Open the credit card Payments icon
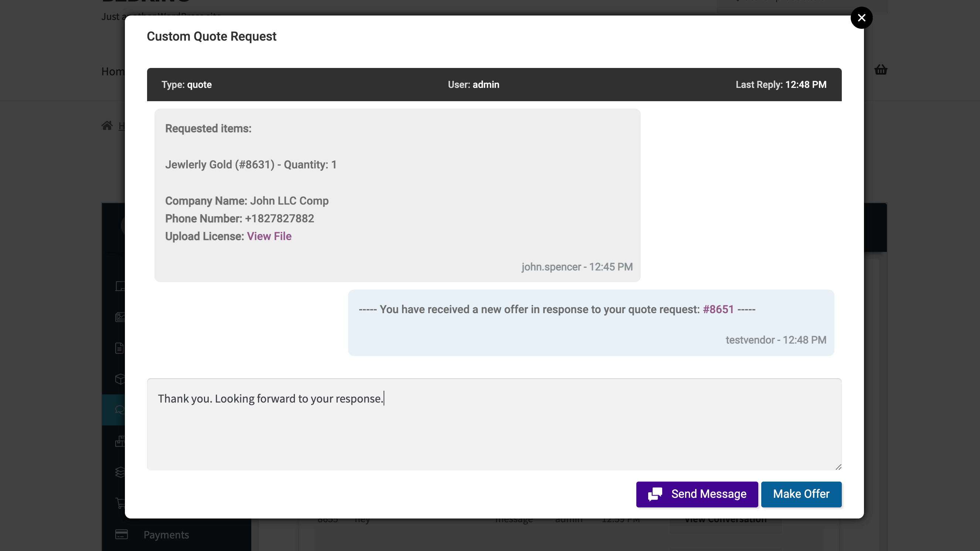The image size is (980, 551). (x=121, y=534)
